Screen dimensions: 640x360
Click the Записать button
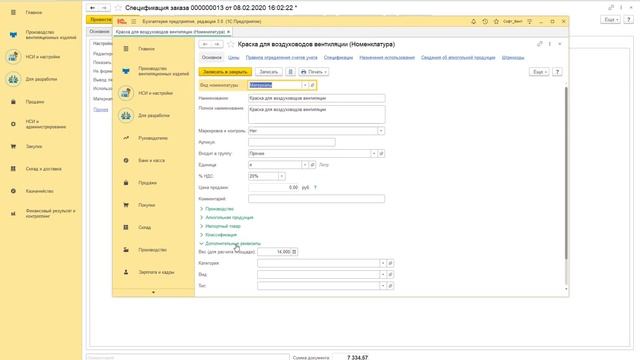click(269, 72)
